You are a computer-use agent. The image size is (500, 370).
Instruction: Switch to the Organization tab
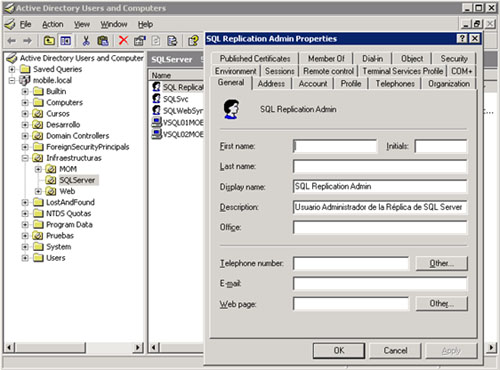coord(449,84)
